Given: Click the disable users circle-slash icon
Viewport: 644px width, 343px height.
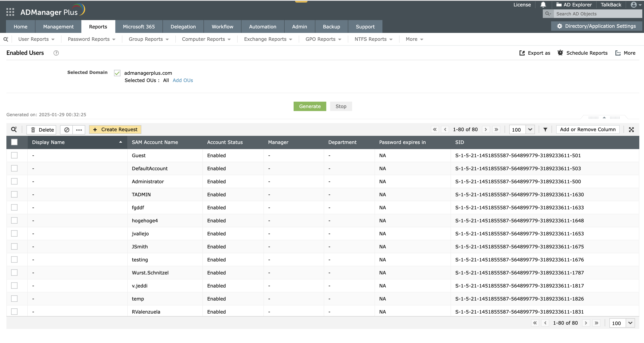Looking at the screenshot, I should 66,130.
